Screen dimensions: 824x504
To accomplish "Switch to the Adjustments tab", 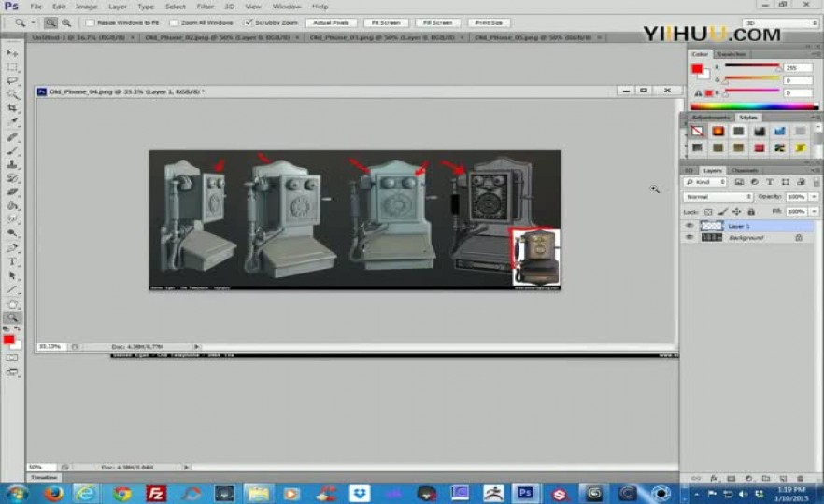I will coord(710,117).
